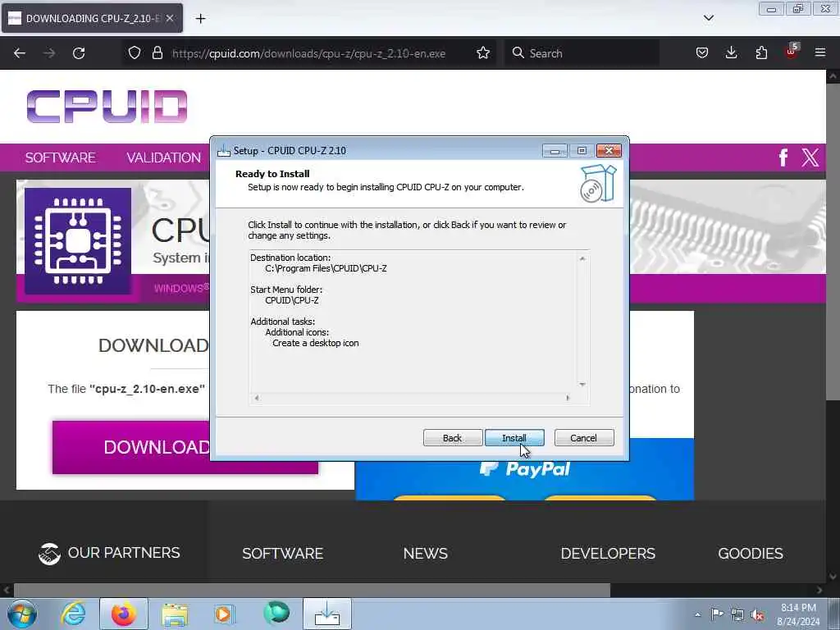The image size is (840, 630).
Task: Switch to Firefox in the taskbar
Action: click(x=124, y=614)
